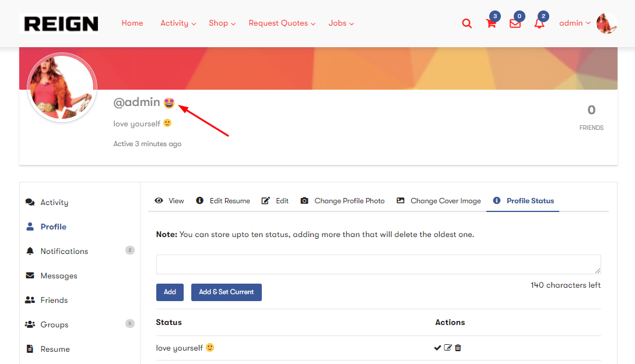Click the Groups sidebar icon
This screenshot has width=635, height=364.
coord(30,324)
